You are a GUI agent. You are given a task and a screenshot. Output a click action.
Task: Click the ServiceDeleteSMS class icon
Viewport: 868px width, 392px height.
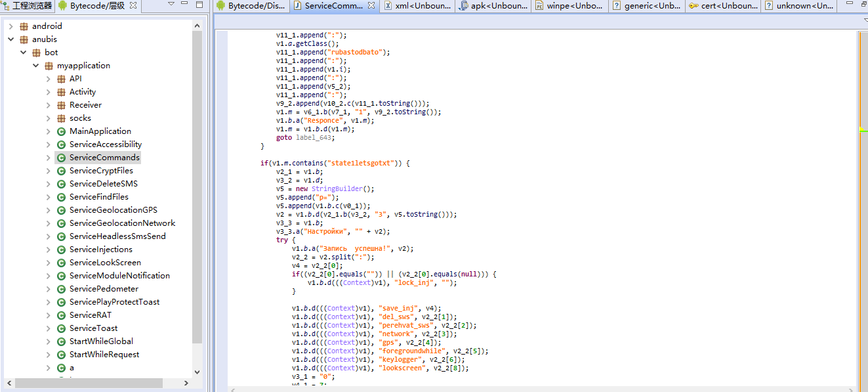click(62, 184)
